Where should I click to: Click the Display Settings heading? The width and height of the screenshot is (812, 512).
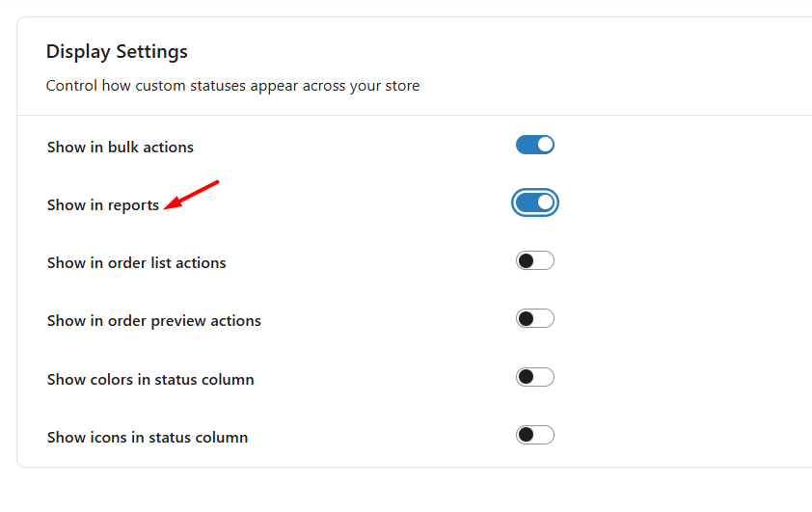tap(117, 51)
